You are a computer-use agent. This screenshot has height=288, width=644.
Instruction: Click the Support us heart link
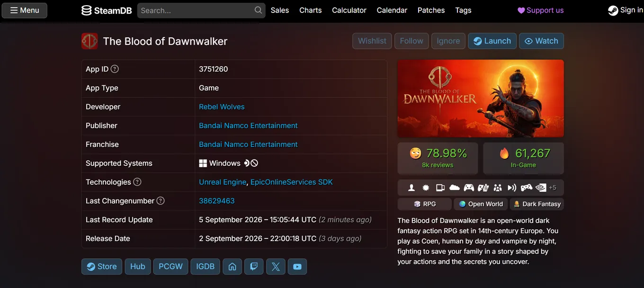[540, 10]
